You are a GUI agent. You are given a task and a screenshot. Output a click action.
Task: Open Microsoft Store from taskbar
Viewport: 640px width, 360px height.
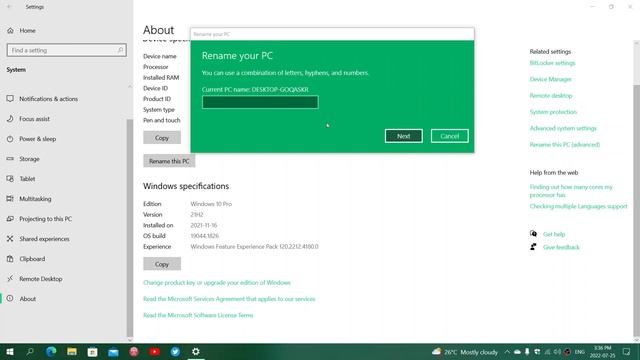pos(93,351)
